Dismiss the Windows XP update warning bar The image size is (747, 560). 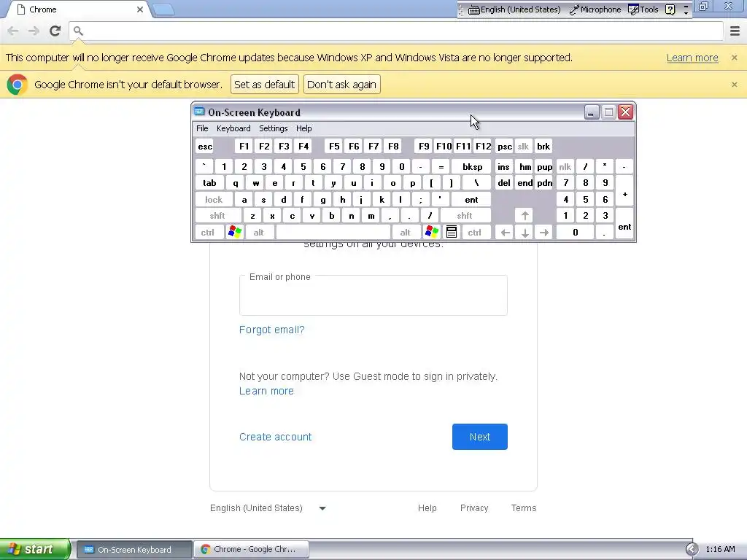click(x=734, y=58)
